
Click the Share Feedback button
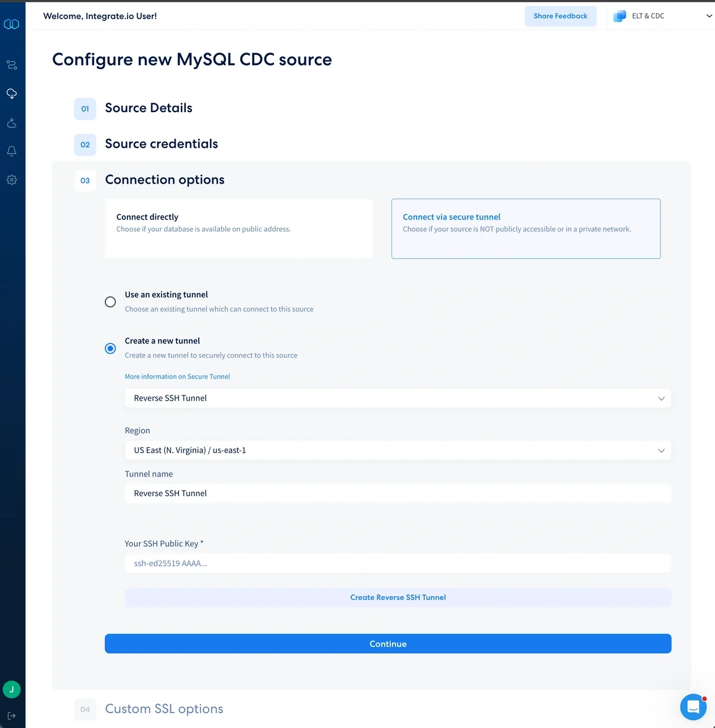tap(560, 16)
